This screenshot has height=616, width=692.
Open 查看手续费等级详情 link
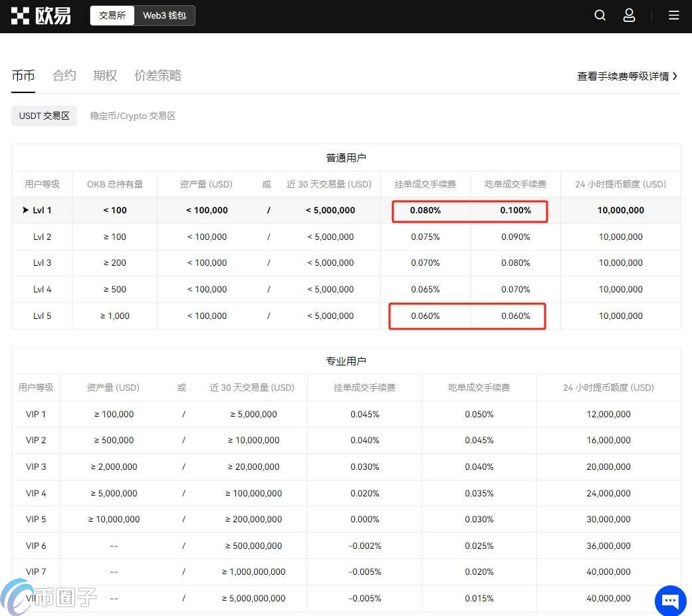[627, 76]
